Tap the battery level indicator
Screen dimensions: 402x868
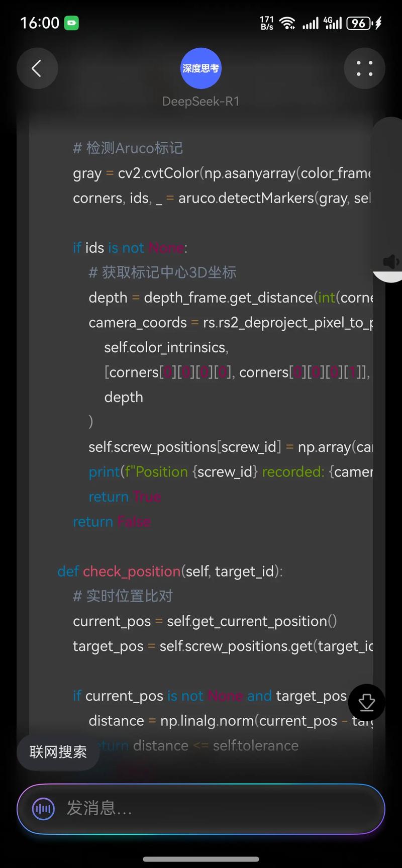pos(360,23)
